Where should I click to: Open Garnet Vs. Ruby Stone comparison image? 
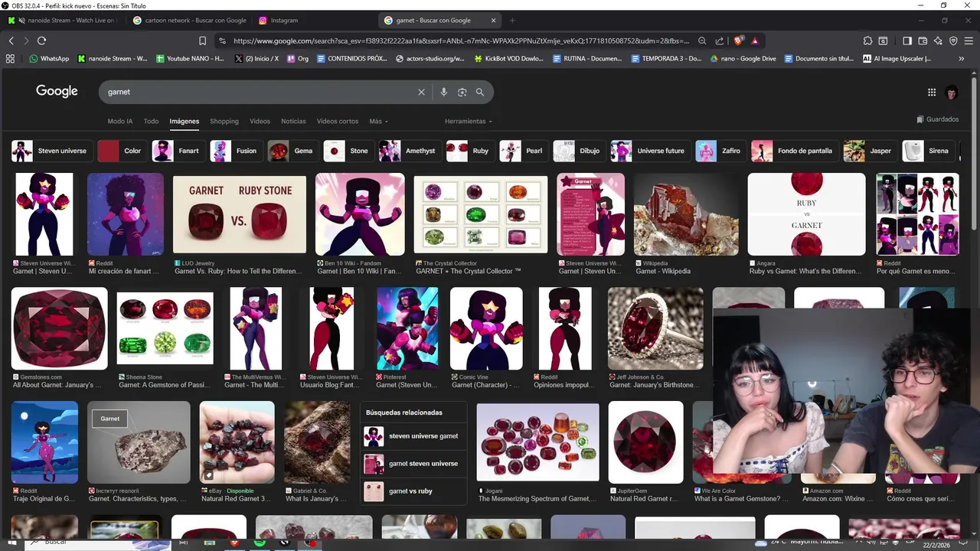coord(239,215)
